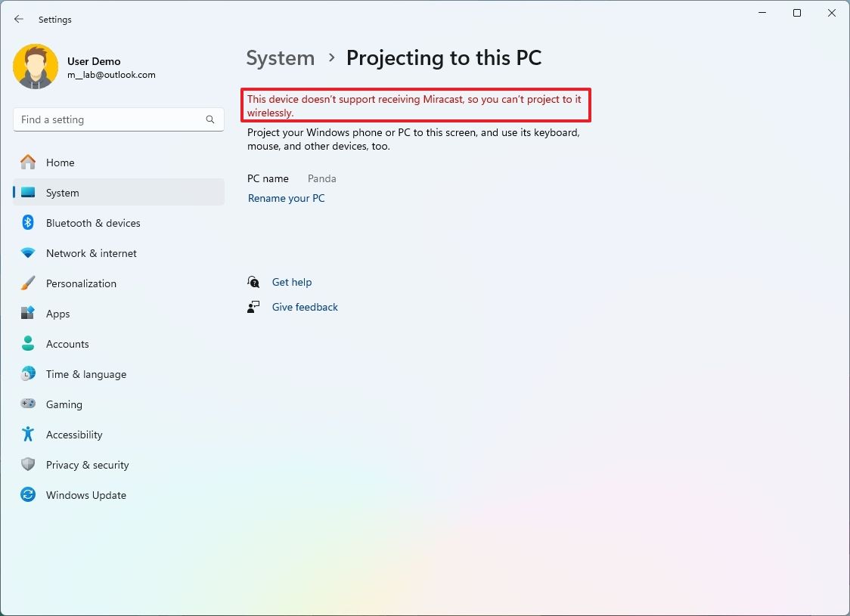Click the Rename your PC link

click(287, 198)
